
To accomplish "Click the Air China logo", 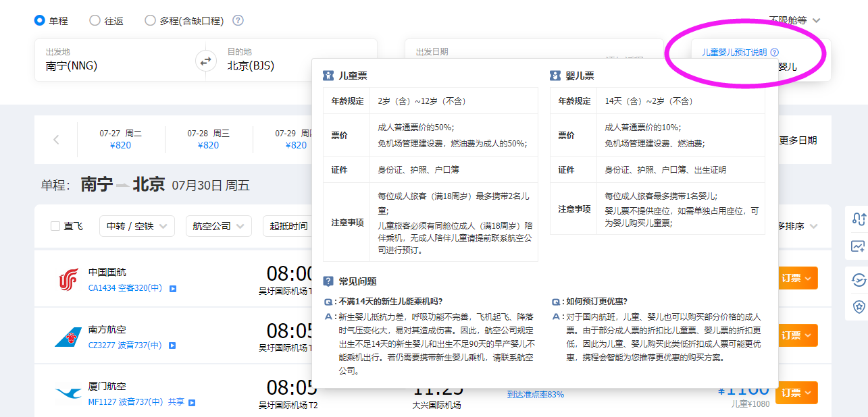I will click(x=68, y=279).
